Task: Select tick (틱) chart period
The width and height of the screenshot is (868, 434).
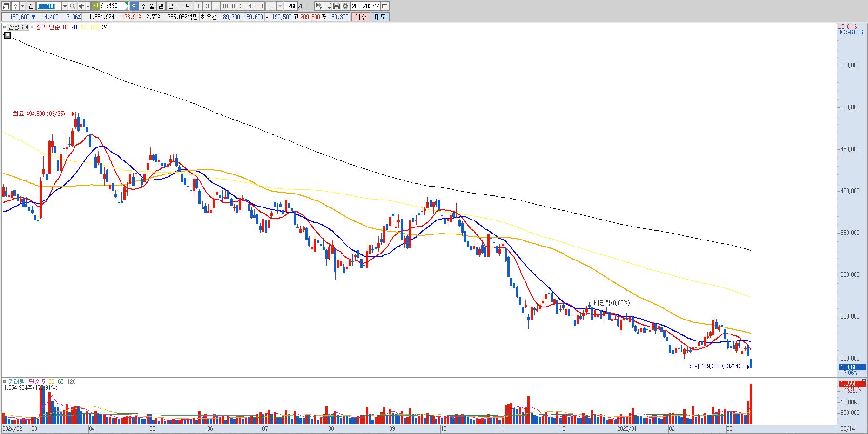Action: (188, 6)
